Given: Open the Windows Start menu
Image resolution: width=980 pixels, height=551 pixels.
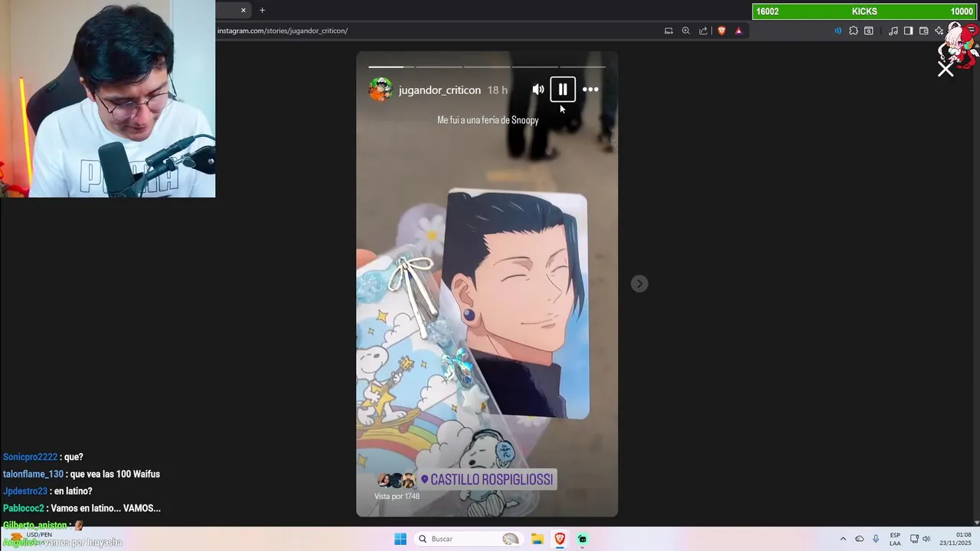Looking at the screenshot, I should point(400,539).
